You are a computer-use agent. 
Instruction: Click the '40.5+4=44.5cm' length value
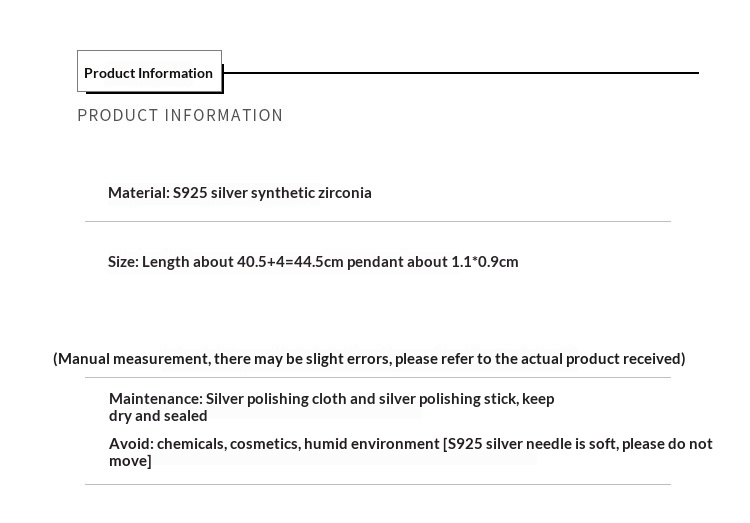click(290, 262)
